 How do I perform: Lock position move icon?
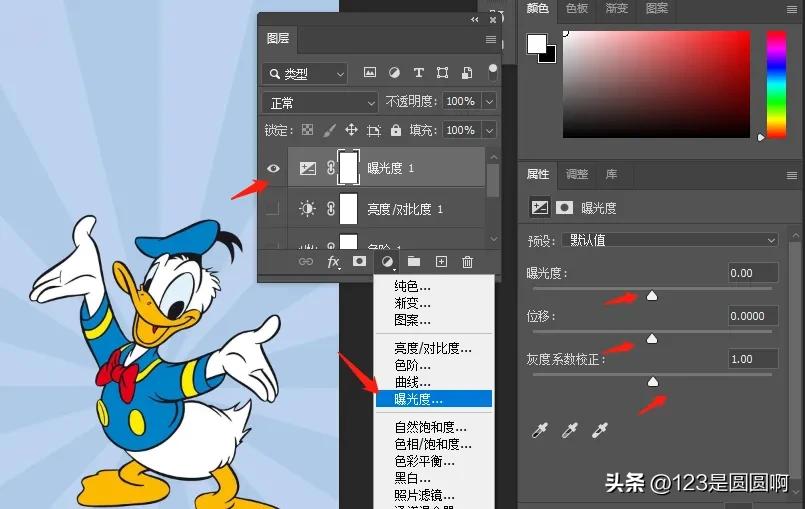pyautogui.click(x=351, y=130)
